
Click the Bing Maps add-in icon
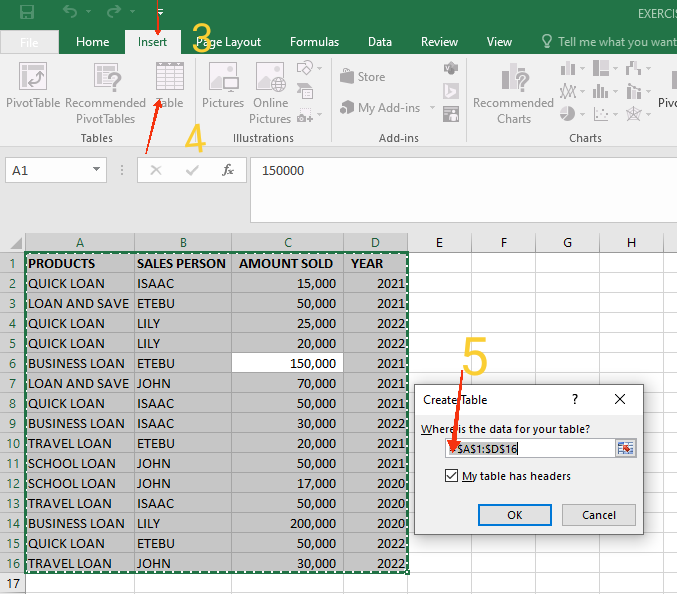(x=451, y=92)
